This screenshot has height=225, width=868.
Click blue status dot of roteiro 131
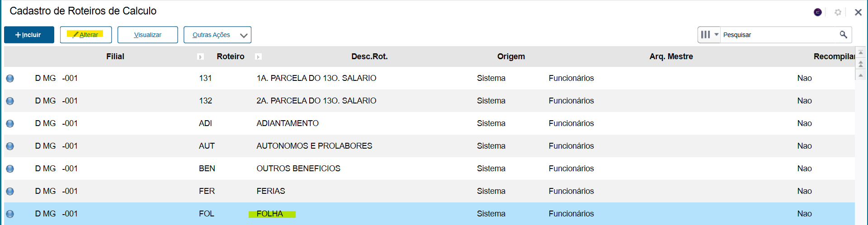[10, 79]
